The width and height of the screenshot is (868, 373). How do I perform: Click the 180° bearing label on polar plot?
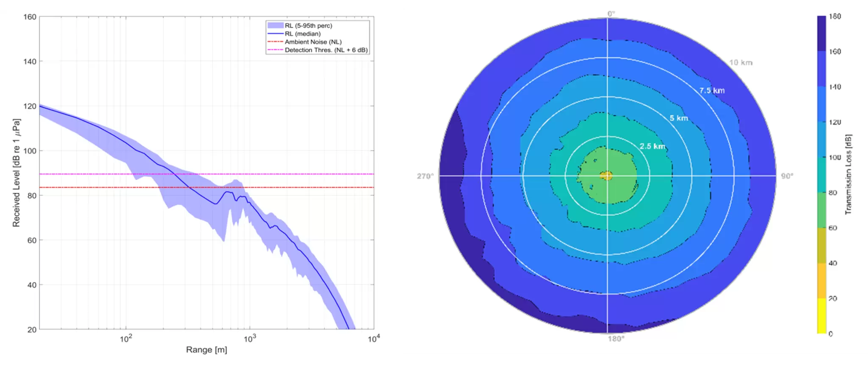pos(616,339)
